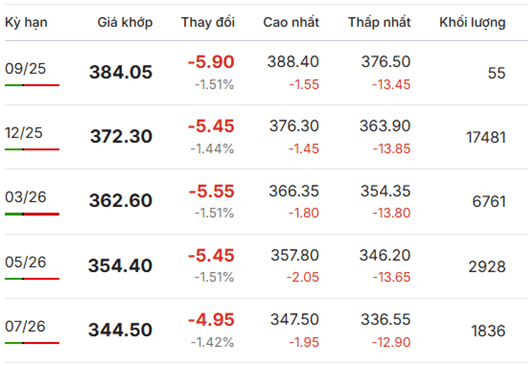Open the 07/26 contract term

[x=25, y=326]
